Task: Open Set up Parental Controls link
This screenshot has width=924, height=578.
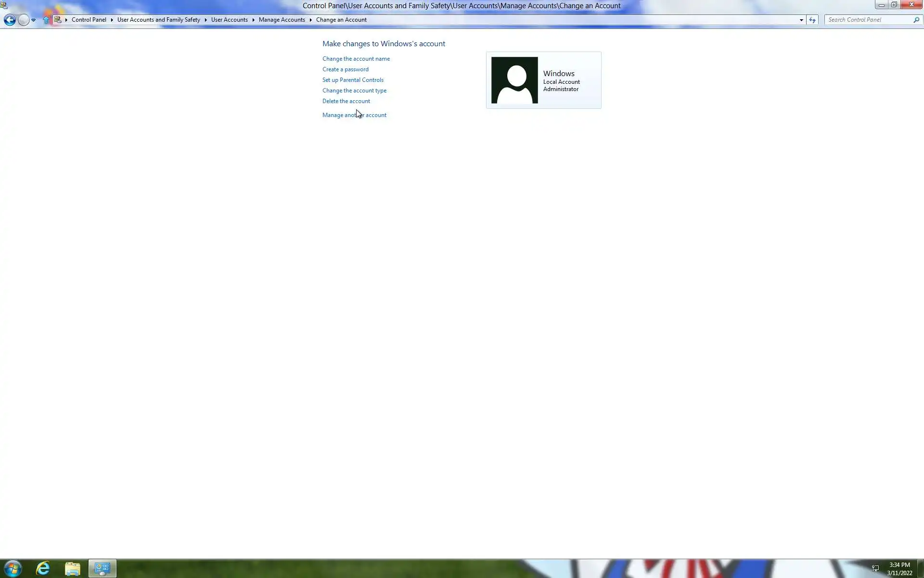Action: pos(353,80)
